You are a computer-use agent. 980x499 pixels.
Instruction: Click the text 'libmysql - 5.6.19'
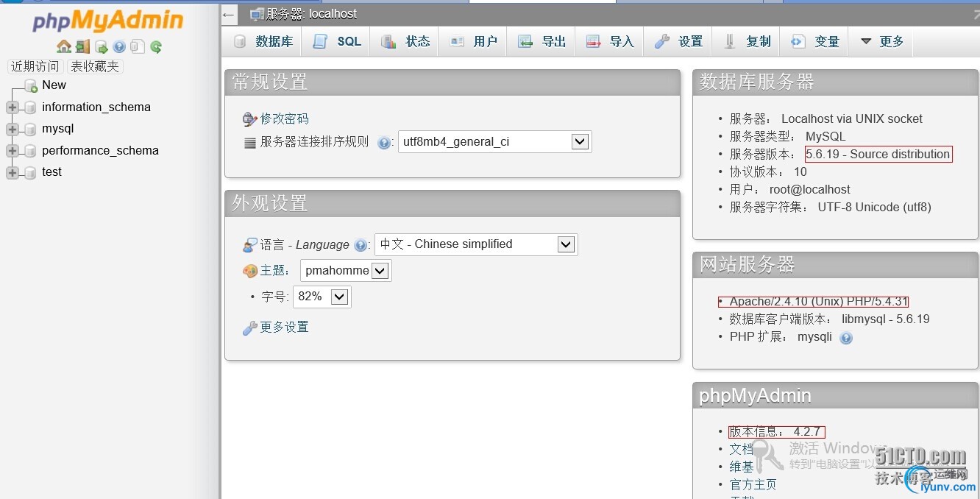click(886, 319)
